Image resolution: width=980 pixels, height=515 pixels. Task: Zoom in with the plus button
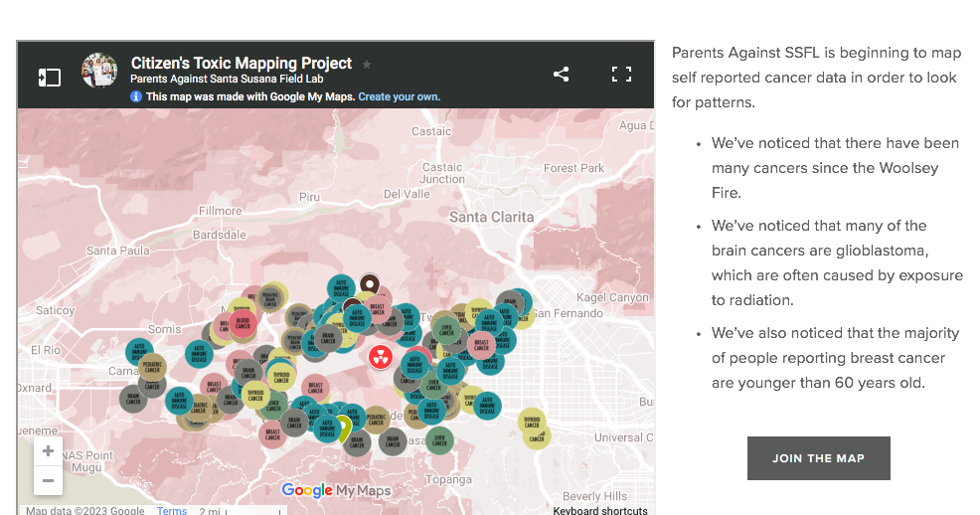coord(48,451)
